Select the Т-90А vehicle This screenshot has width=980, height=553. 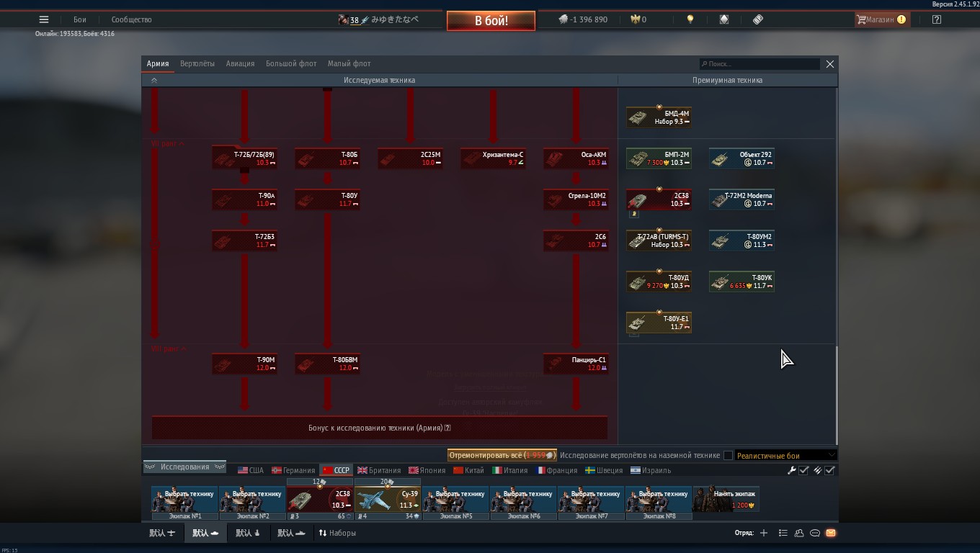[244, 199]
